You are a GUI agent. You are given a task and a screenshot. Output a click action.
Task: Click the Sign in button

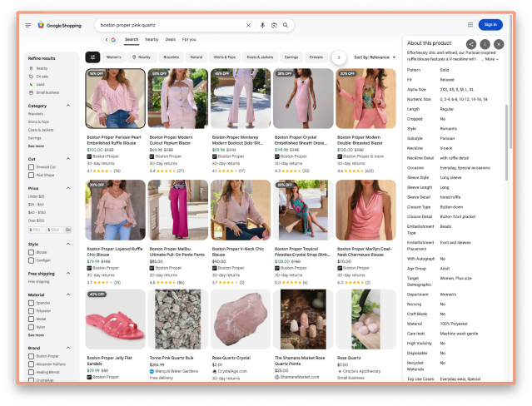point(490,25)
